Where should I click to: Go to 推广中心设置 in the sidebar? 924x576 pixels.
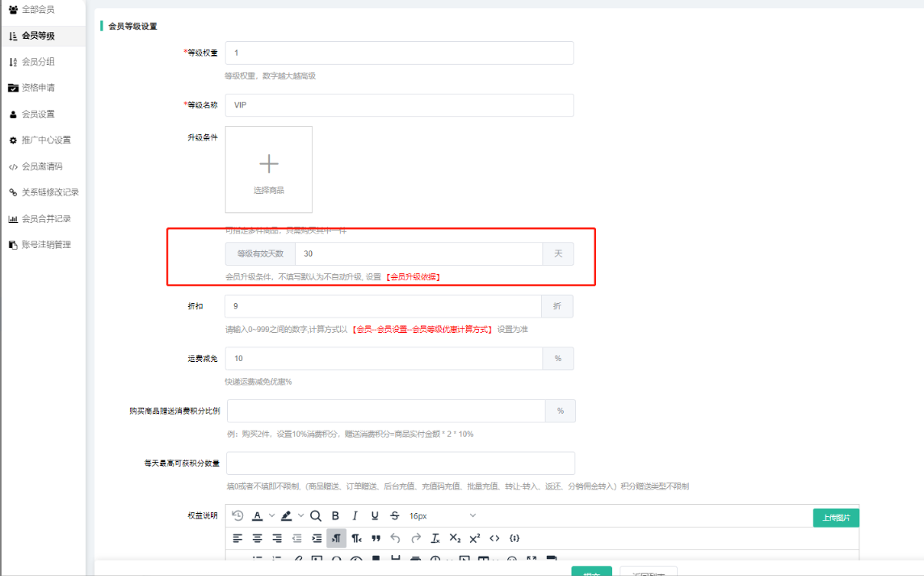coord(46,141)
